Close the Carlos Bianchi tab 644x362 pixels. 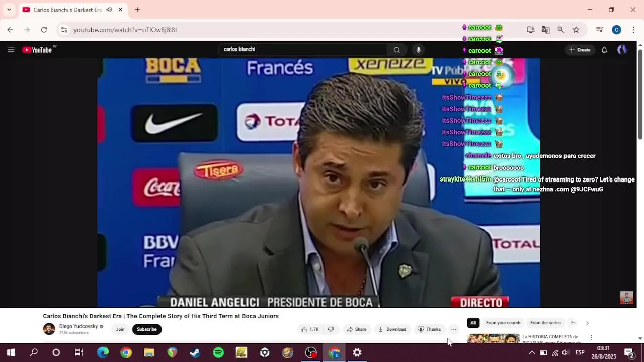pyautogui.click(x=120, y=10)
